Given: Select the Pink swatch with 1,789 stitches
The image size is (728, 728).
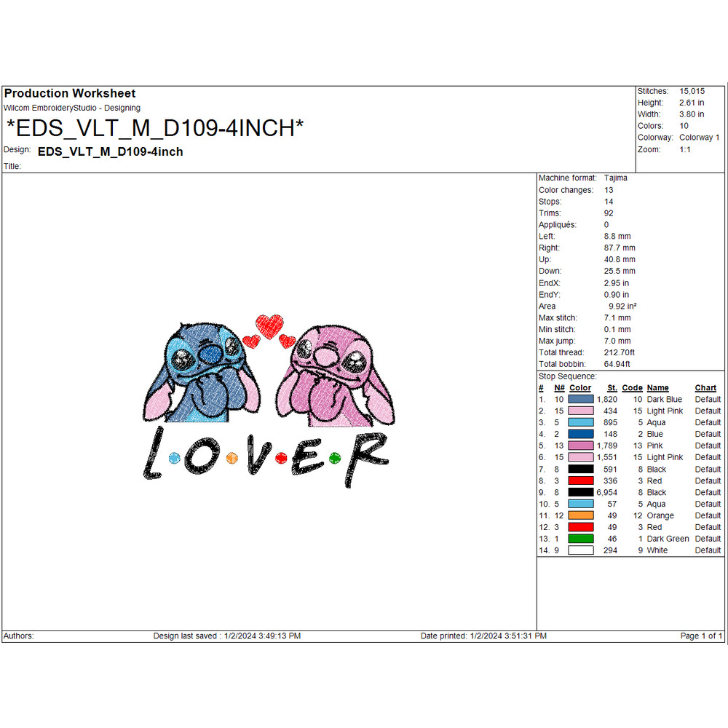Looking at the screenshot, I should (579, 446).
